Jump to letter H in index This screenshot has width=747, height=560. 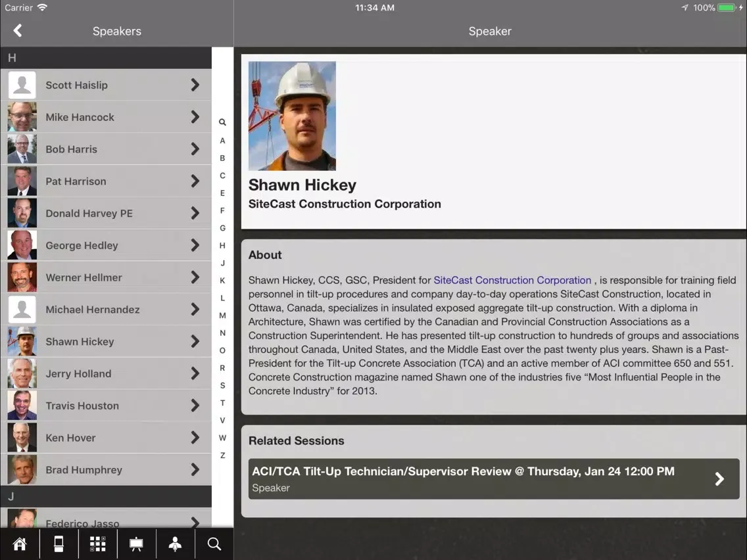pos(222,245)
